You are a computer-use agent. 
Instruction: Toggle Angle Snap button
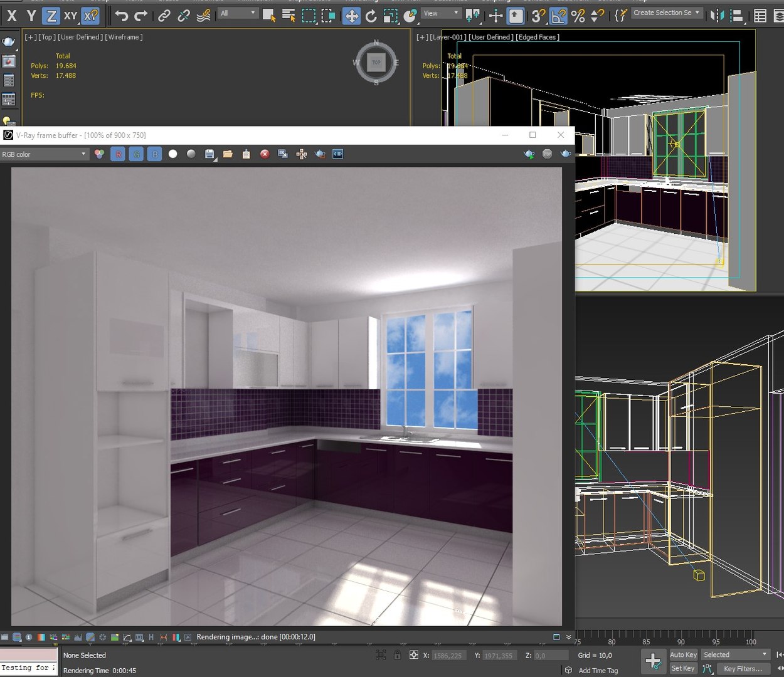pos(558,16)
